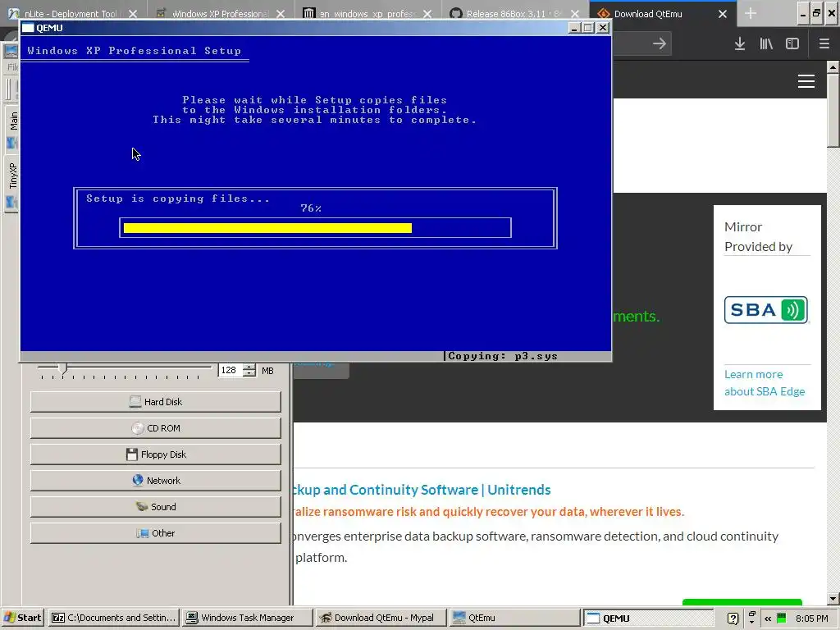Screen dimensions: 840x630
Task: Open Other settings in QtEmu
Action: pos(155,533)
